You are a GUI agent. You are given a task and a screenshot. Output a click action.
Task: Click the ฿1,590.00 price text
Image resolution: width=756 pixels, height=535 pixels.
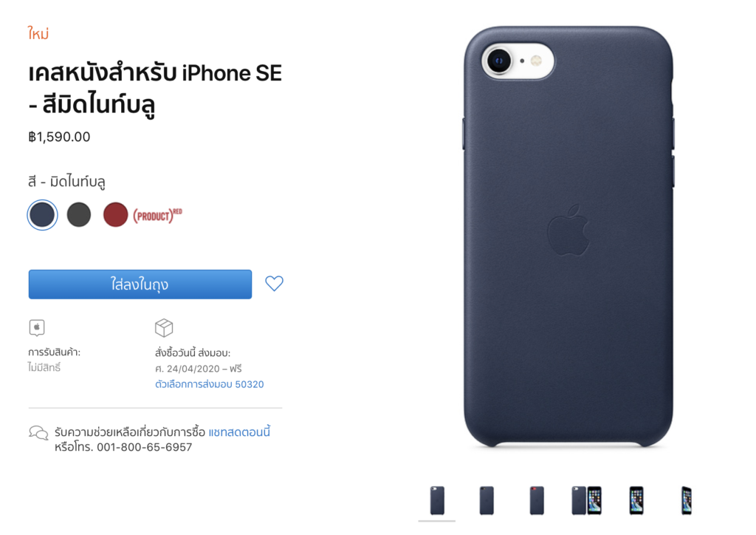point(59,137)
